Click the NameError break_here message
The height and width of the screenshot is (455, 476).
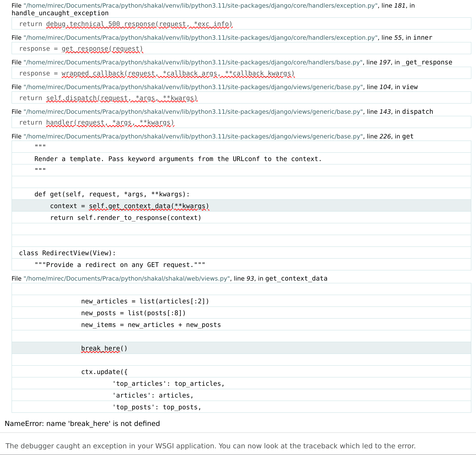pos(82,423)
